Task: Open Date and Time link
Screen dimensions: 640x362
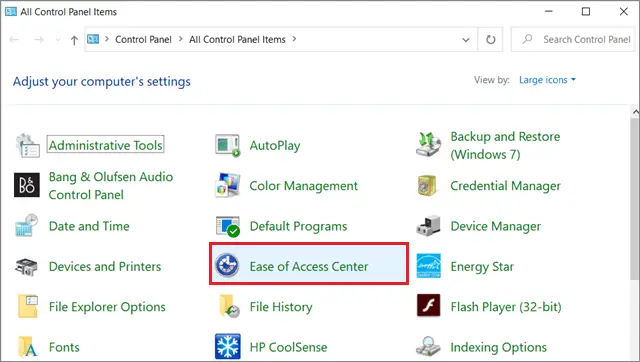Action: pos(89,226)
